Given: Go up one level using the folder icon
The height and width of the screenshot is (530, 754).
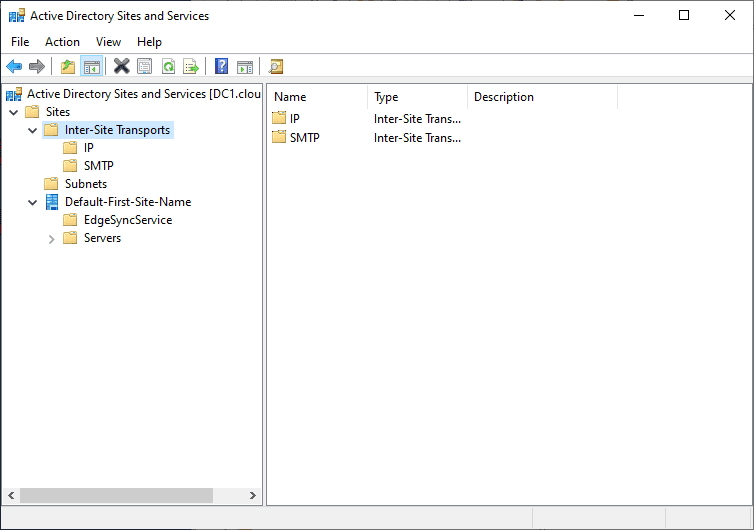Looking at the screenshot, I should 68,66.
